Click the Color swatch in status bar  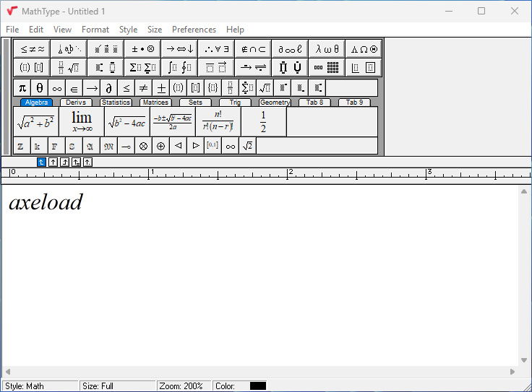[x=258, y=386]
